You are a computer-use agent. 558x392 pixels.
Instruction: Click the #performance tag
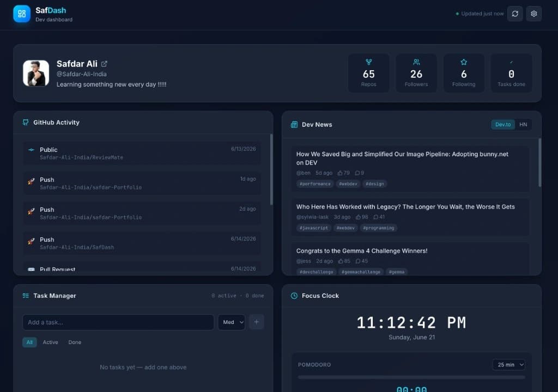[315, 184]
